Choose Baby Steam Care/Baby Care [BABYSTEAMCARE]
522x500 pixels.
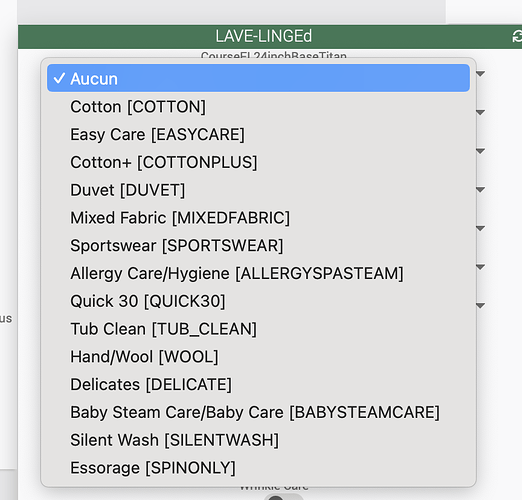click(258, 412)
